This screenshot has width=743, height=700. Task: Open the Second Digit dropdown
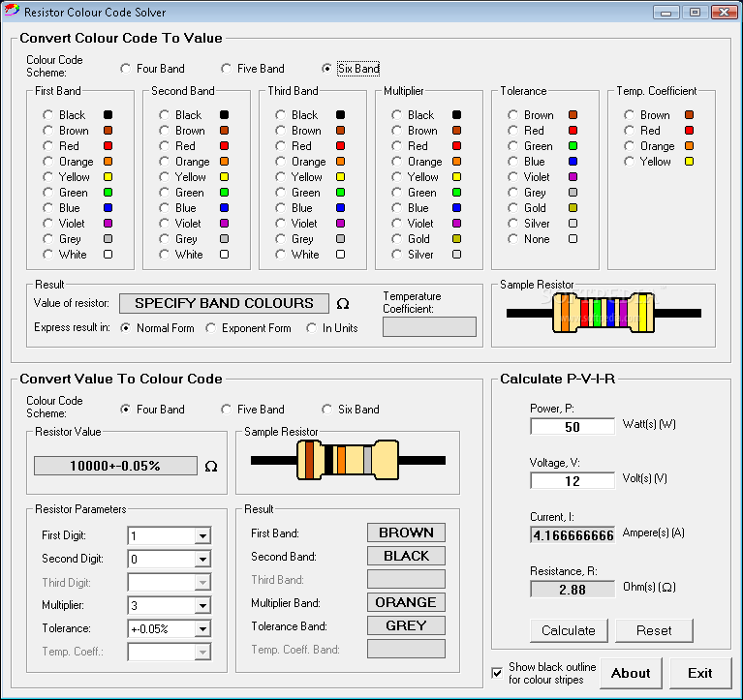(202, 560)
